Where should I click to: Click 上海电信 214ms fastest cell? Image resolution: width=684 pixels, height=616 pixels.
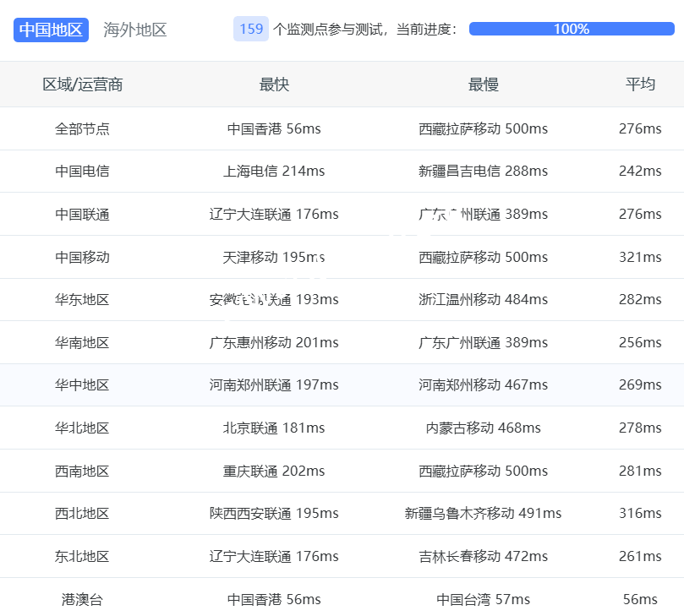[x=274, y=172]
